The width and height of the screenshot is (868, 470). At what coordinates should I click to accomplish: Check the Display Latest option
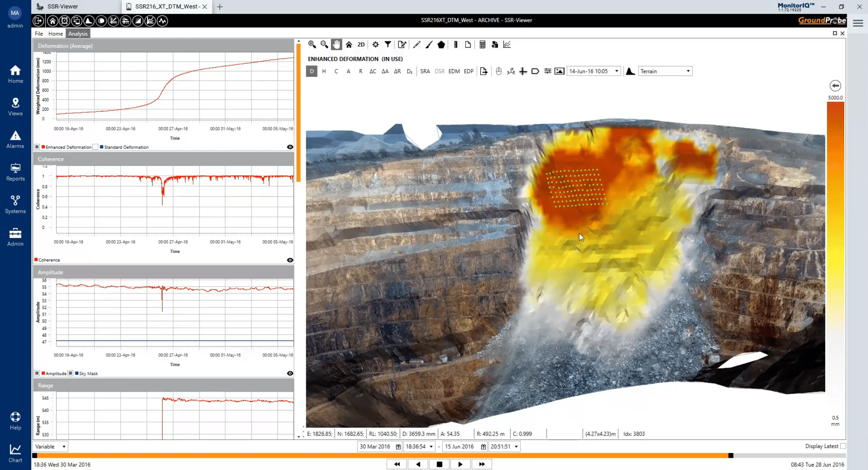(x=843, y=446)
